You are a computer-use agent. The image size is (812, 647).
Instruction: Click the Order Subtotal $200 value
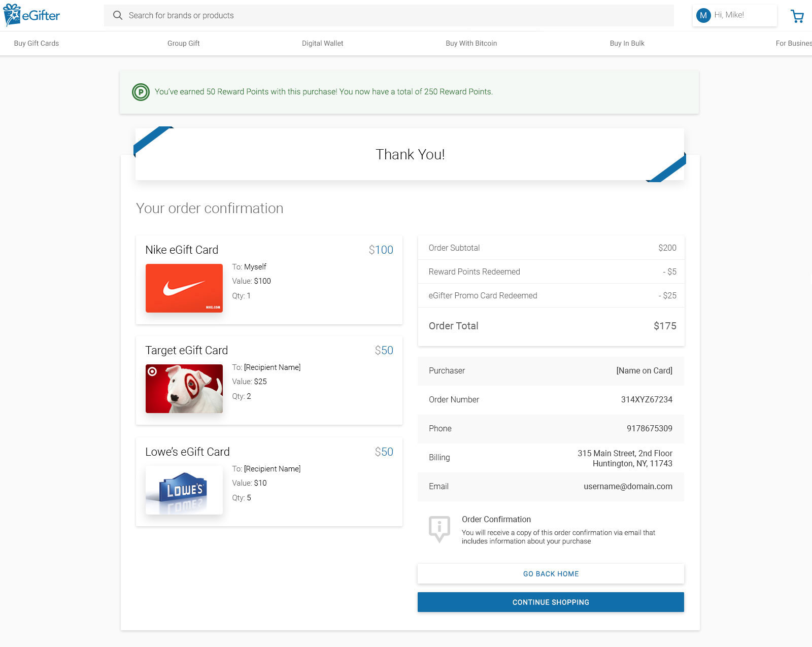(667, 248)
